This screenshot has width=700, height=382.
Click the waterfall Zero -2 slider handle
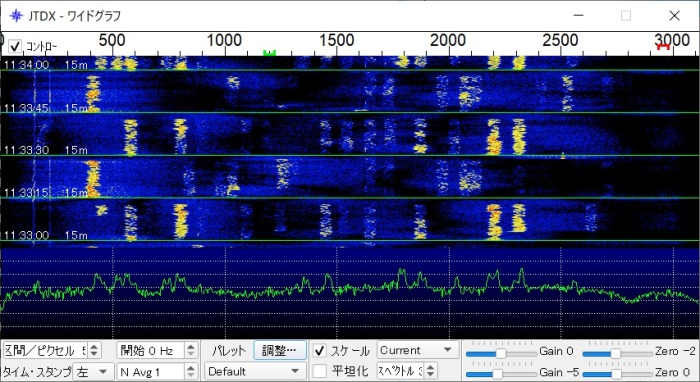point(616,354)
